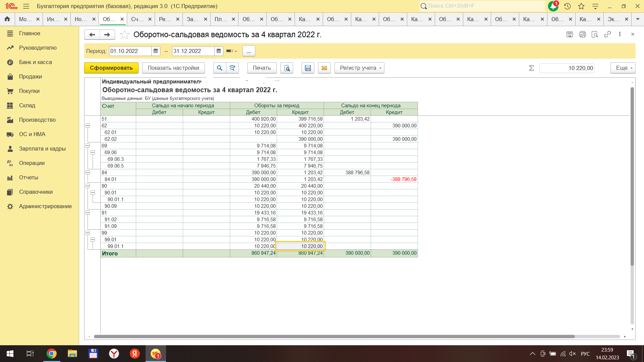
Task: Click the send by email envelope icon
Action: click(x=324, y=68)
